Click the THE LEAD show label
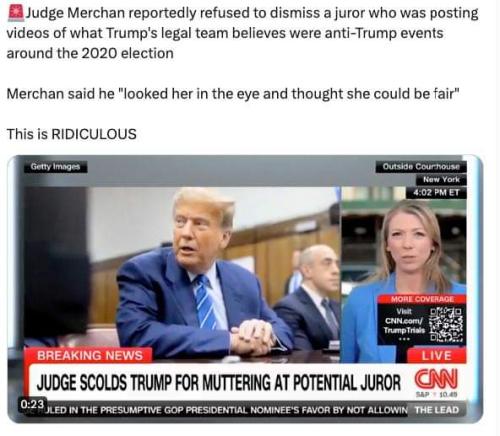The image size is (500, 436). (437, 410)
